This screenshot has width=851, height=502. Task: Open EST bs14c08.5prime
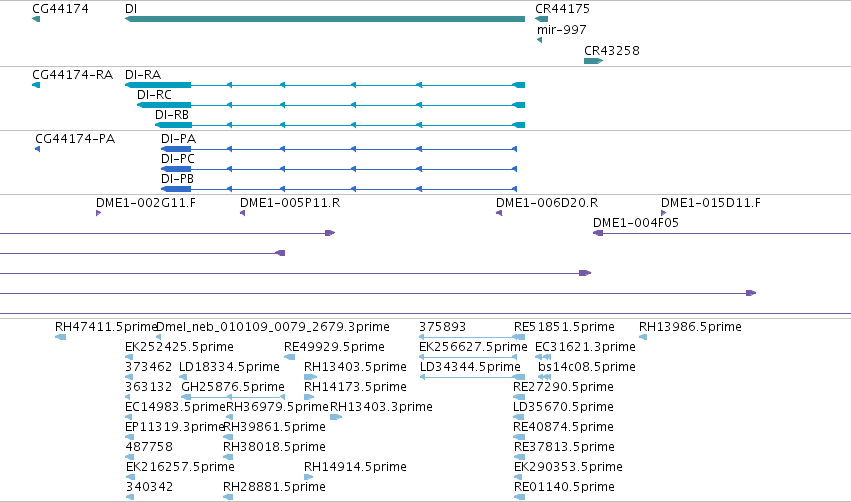[x=587, y=367]
